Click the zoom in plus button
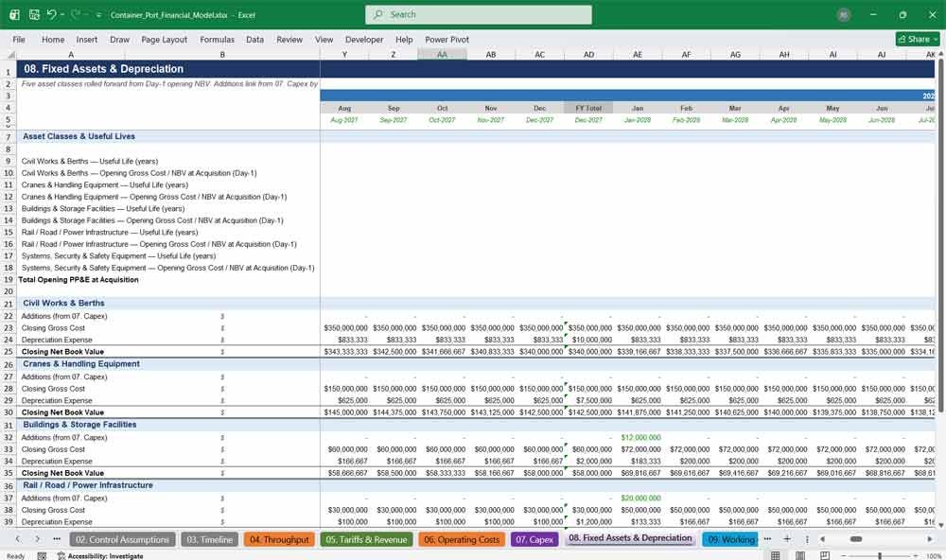Viewport: 946px width, 560px height. click(x=917, y=556)
